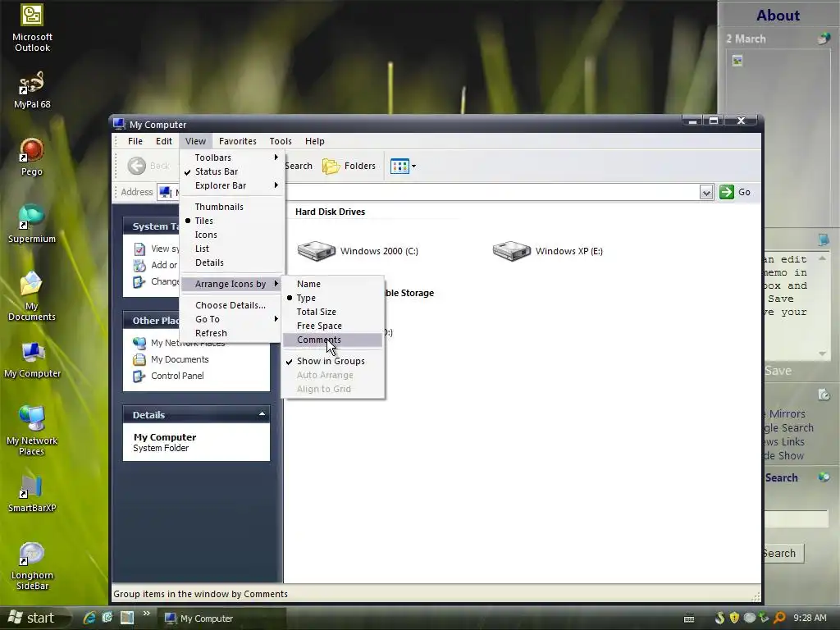The image size is (840, 630).
Task: Click the shield icon in system tray
Action: click(x=734, y=618)
